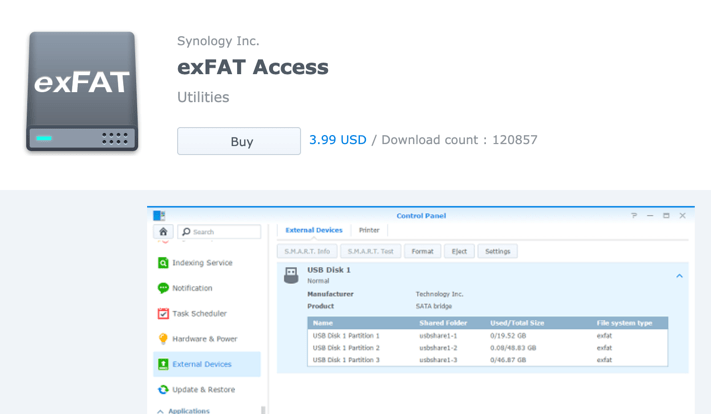711x414 pixels.
Task: Click the exFAT Access title
Action: click(253, 67)
